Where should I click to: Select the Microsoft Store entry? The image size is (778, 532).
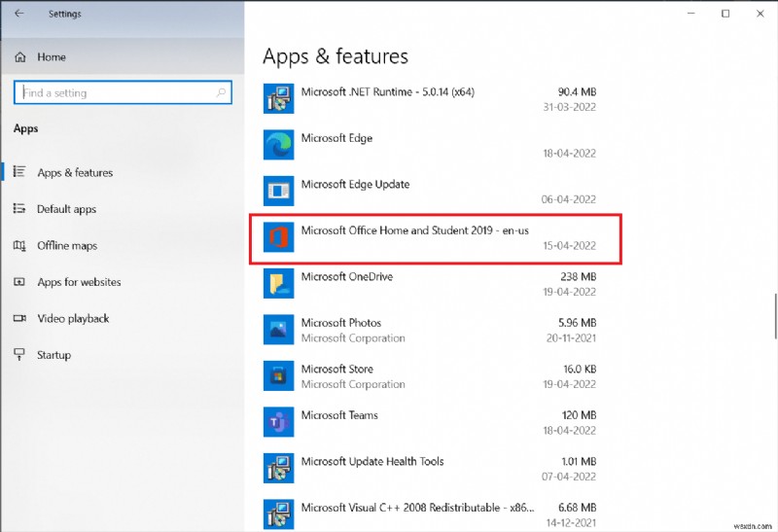tap(430, 375)
